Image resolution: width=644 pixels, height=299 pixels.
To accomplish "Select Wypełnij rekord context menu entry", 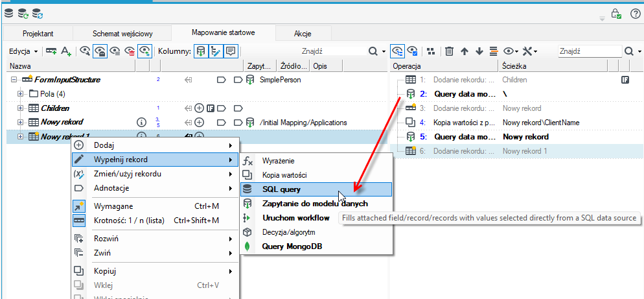I will coord(155,159).
